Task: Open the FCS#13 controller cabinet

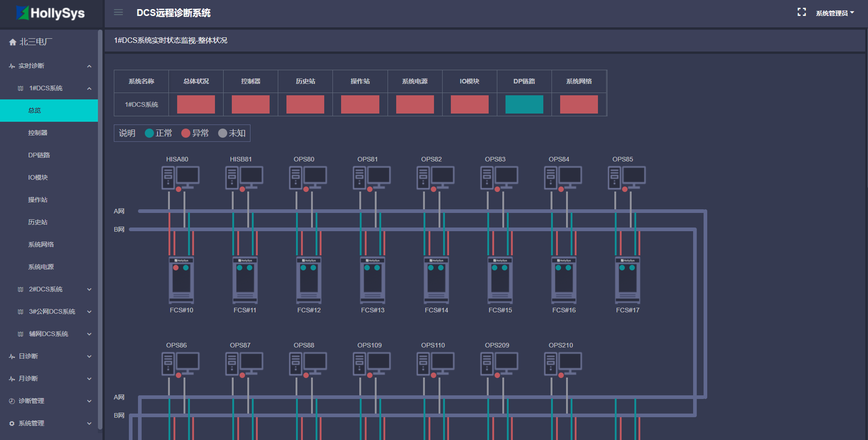Action: pyautogui.click(x=372, y=280)
